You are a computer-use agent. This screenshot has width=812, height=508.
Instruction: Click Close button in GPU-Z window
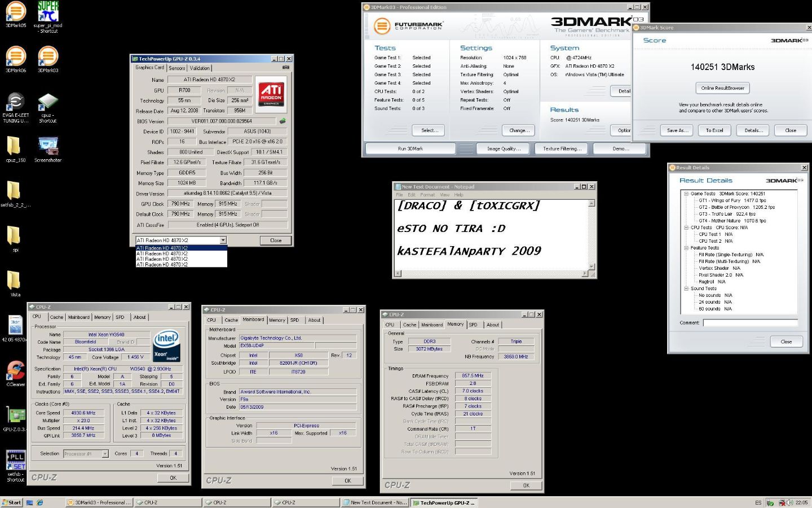275,240
